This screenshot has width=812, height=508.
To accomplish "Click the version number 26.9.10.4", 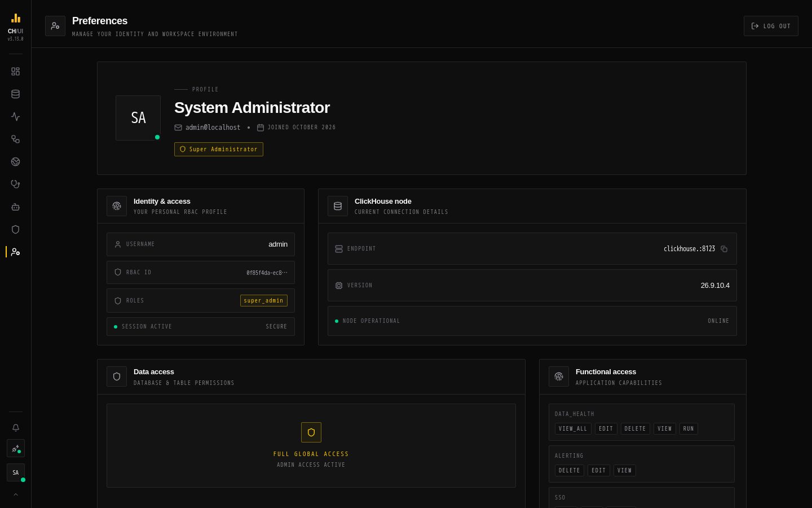I will tap(715, 286).
